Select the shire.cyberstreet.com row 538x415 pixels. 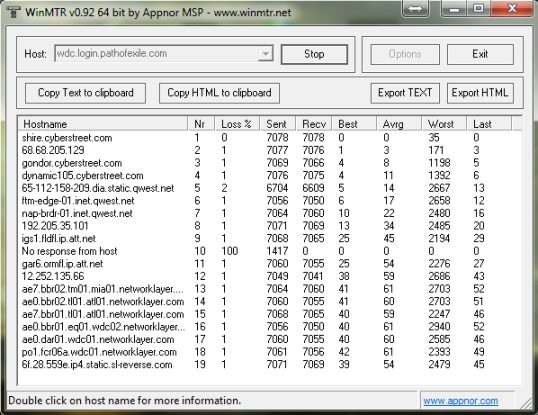pos(269,138)
